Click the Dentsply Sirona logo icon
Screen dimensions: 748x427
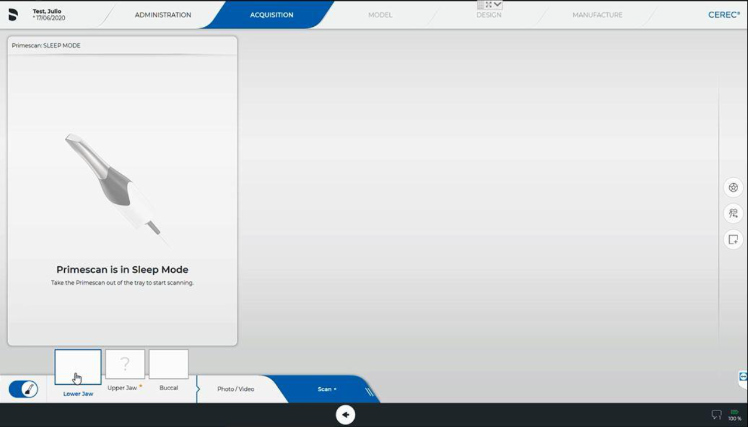(13, 14)
